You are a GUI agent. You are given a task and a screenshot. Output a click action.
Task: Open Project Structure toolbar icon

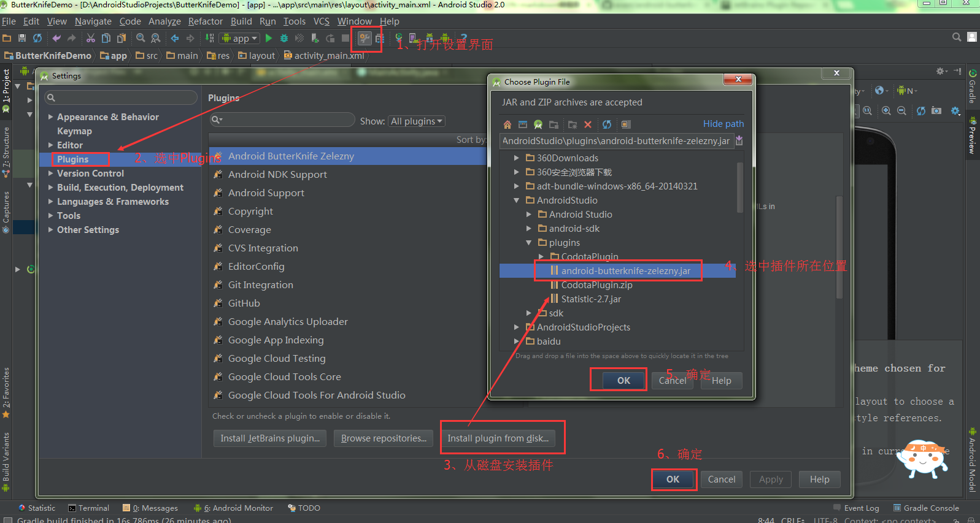tap(379, 38)
